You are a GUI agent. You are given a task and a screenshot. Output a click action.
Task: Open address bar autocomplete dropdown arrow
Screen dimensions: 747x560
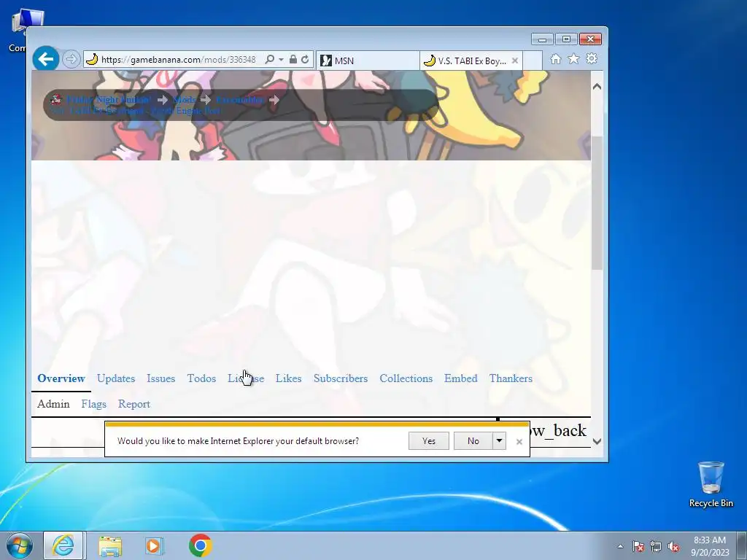(x=281, y=60)
